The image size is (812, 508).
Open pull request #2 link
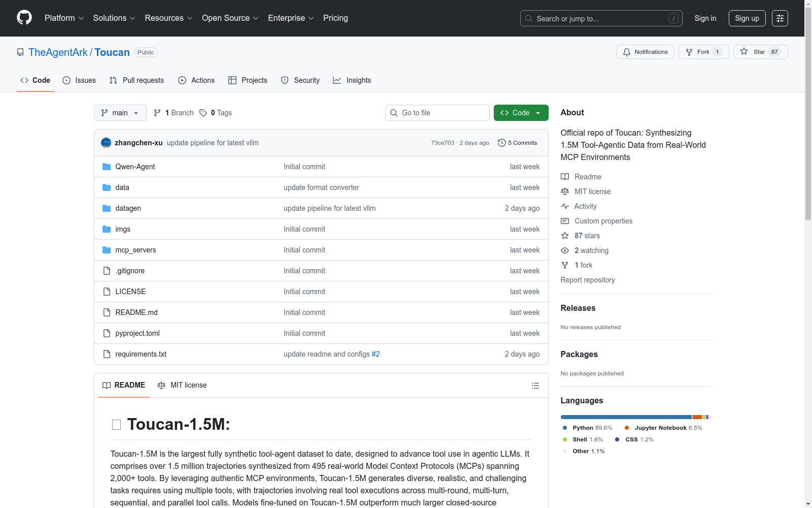tap(376, 354)
